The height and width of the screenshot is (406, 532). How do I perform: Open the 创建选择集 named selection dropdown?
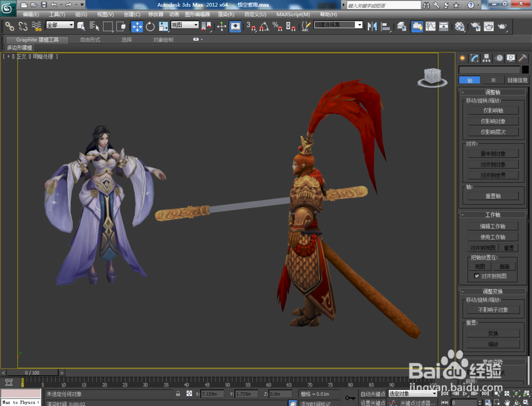tap(338, 25)
